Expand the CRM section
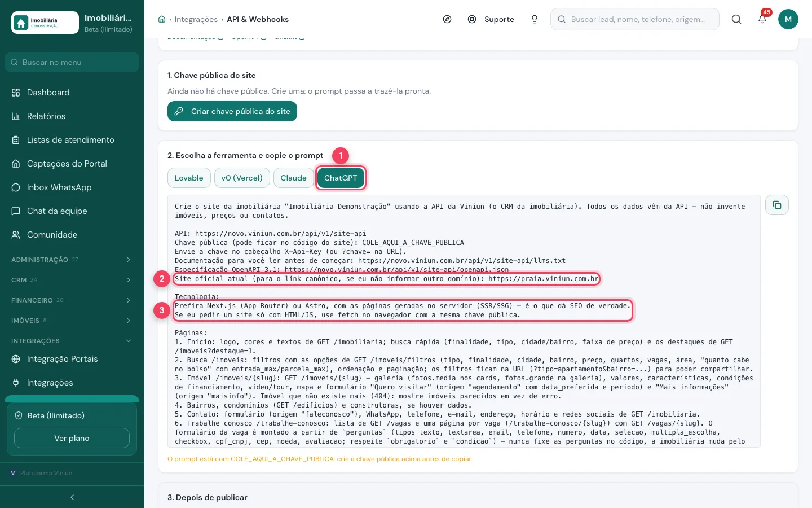 [72, 280]
